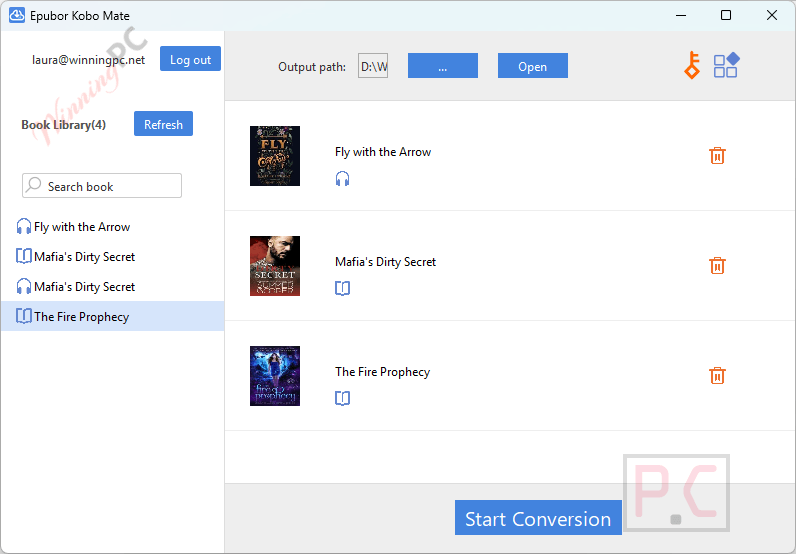This screenshot has width=796, height=554.
Task: Select The Fire Prophecy in the sidebar
Action: coord(113,316)
